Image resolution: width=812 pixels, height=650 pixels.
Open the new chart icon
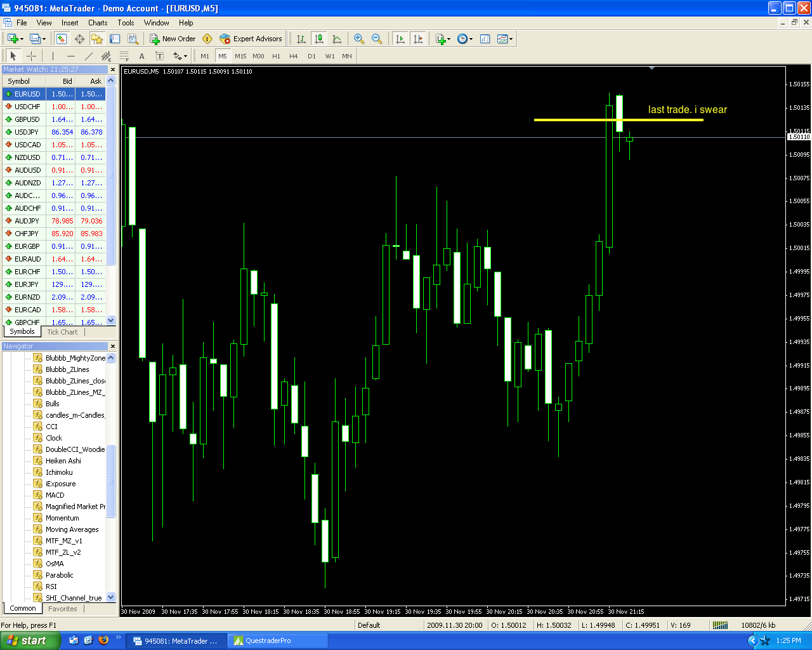[15, 39]
